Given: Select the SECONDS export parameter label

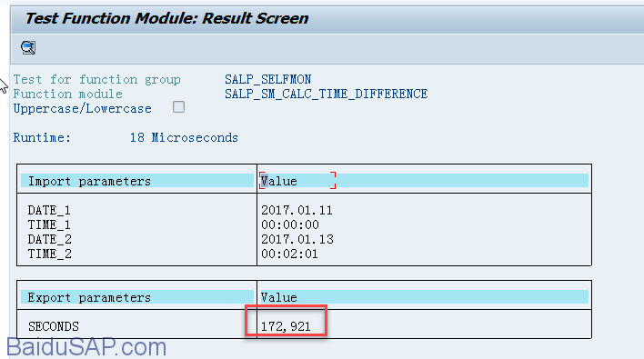Looking at the screenshot, I should click(x=54, y=326).
